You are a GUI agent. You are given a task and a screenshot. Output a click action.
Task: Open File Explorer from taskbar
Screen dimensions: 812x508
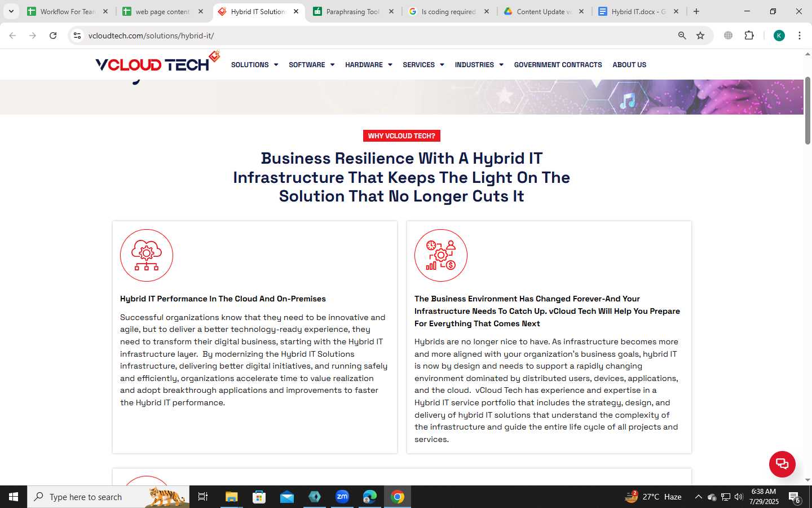(x=232, y=497)
